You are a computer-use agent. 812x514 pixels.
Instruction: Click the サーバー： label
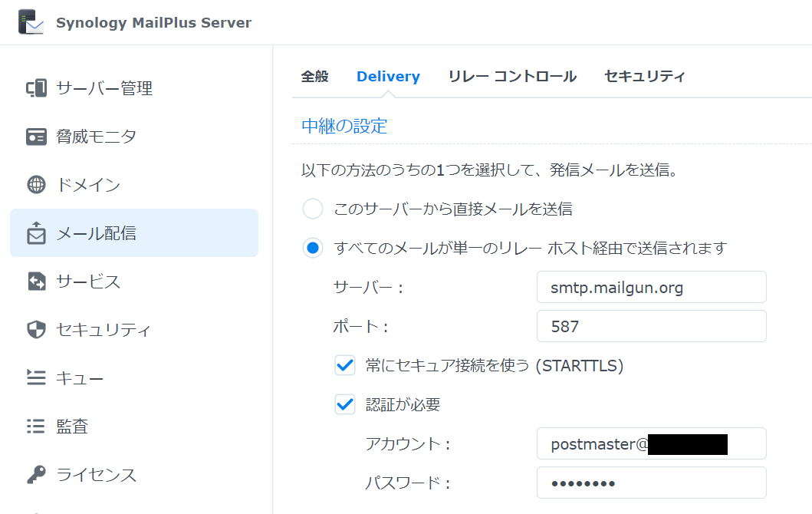(x=368, y=288)
